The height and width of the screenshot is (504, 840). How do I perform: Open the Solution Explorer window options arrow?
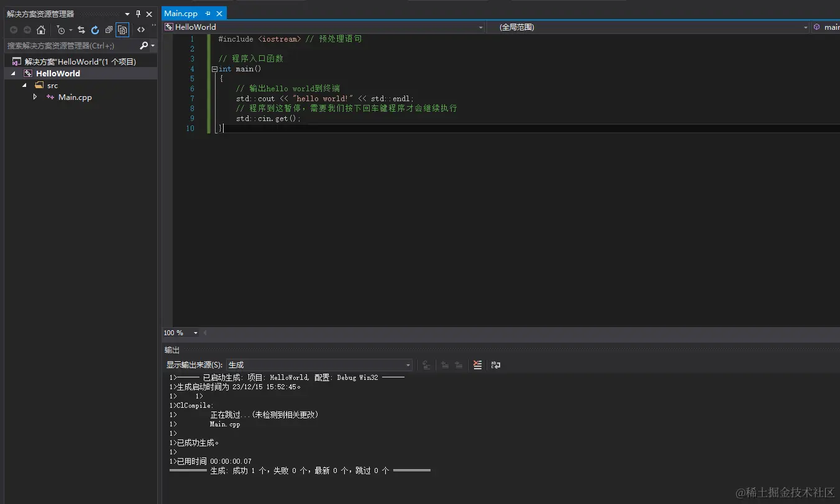pyautogui.click(x=127, y=14)
